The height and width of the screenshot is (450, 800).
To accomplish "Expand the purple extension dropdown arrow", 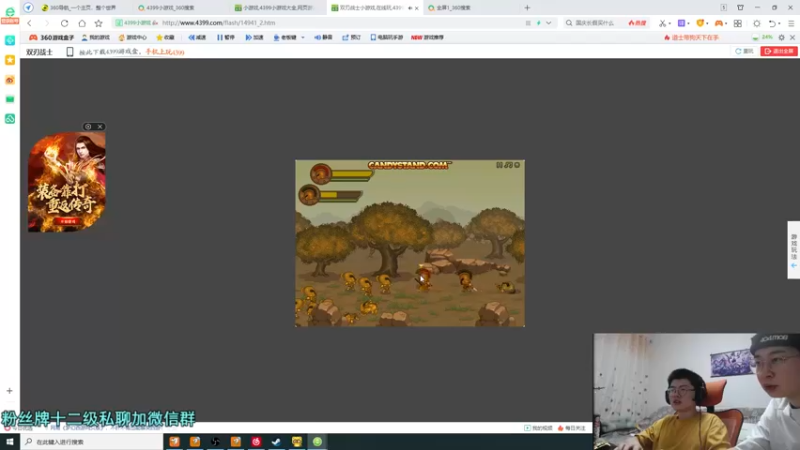I will pos(688,23).
